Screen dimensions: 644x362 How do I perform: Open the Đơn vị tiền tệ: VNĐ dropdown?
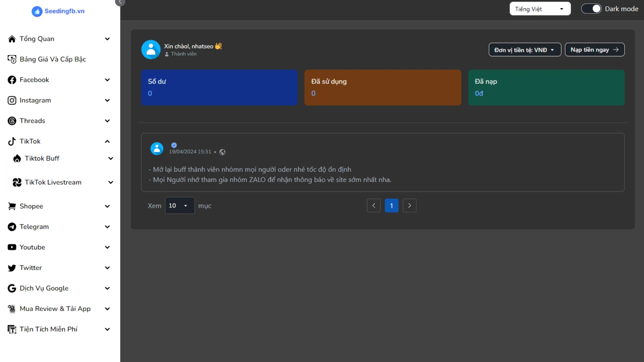(525, 50)
